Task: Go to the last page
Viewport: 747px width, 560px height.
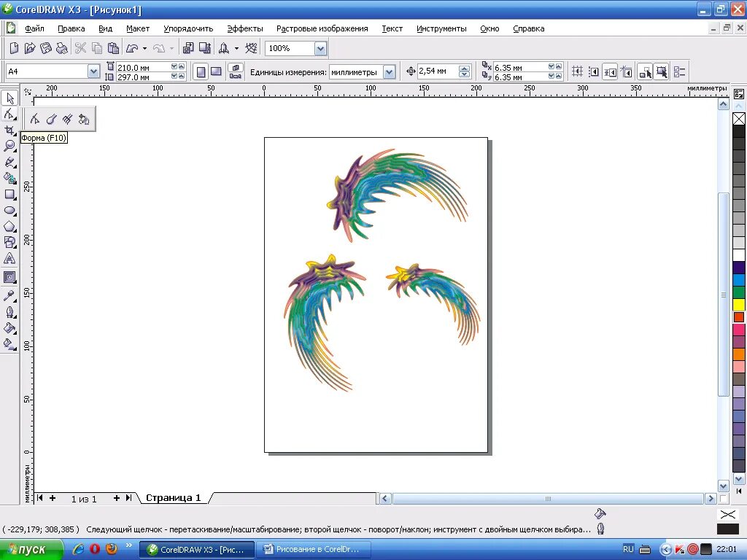Action: pos(128,498)
